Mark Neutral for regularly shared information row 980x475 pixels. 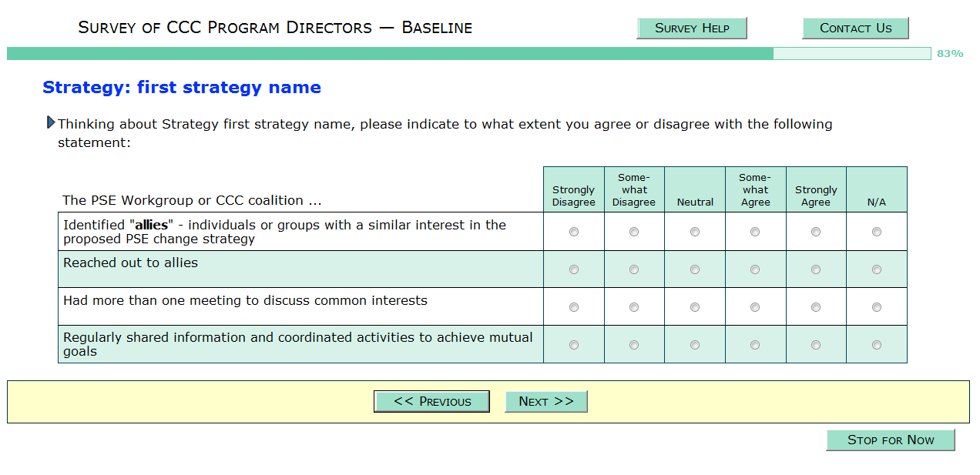[x=695, y=345]
